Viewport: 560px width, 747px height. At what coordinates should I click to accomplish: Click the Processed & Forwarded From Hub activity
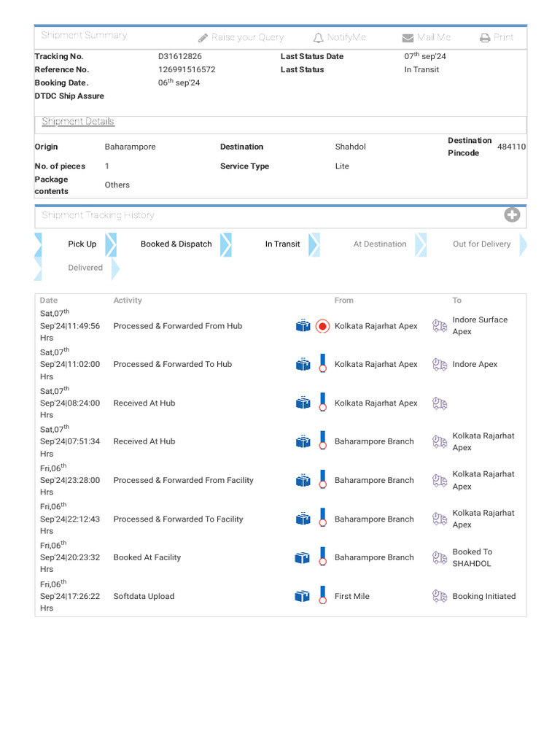(178, 326)
